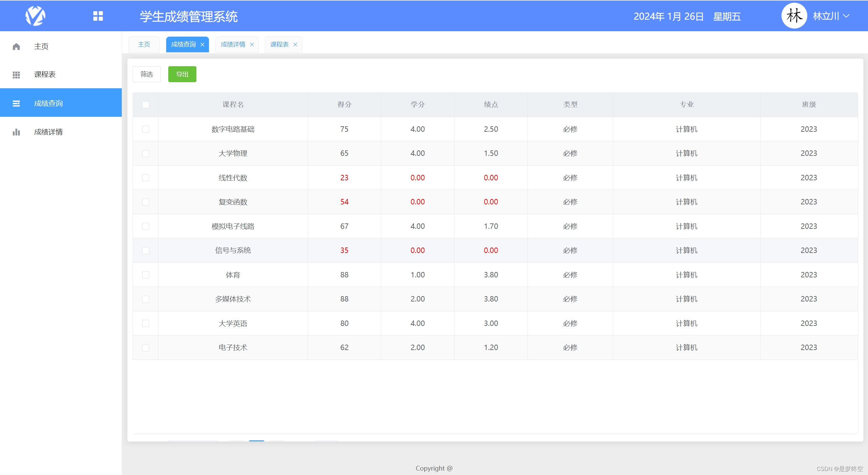Enable the checkbox on the 体育 row

146,275
